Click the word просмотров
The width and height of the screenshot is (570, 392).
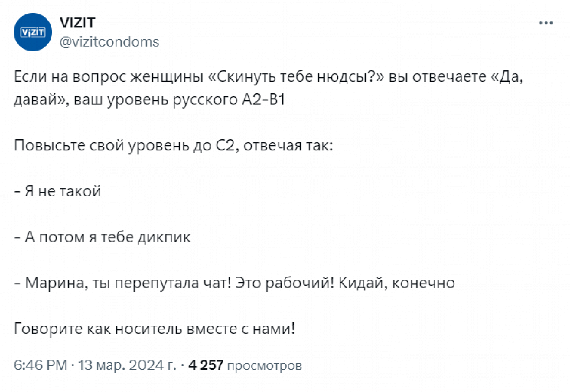[x=264, y=365]
